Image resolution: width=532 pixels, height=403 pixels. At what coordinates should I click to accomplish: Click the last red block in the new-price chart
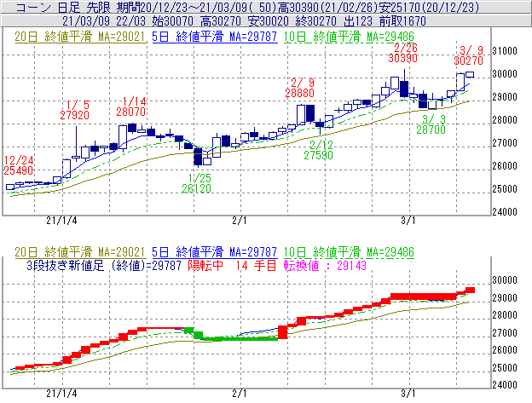click(471, 291)
